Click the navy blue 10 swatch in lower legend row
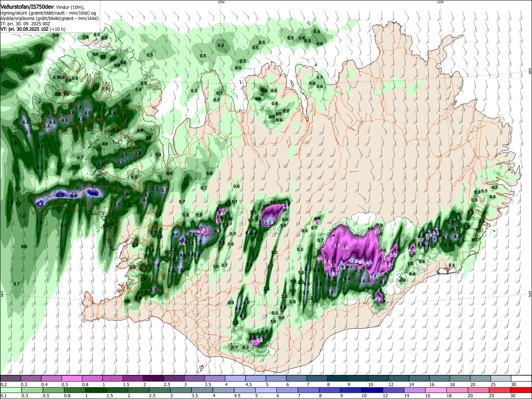The height and width of the screenshot is (399, 532). click(372, 390)
